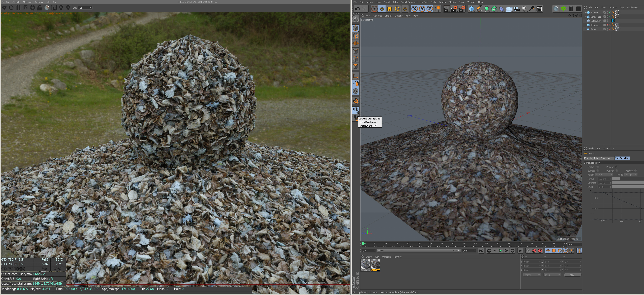Select the Scale tool icon
The height and width of the screenshot is (295, 644).
[390, 9]
